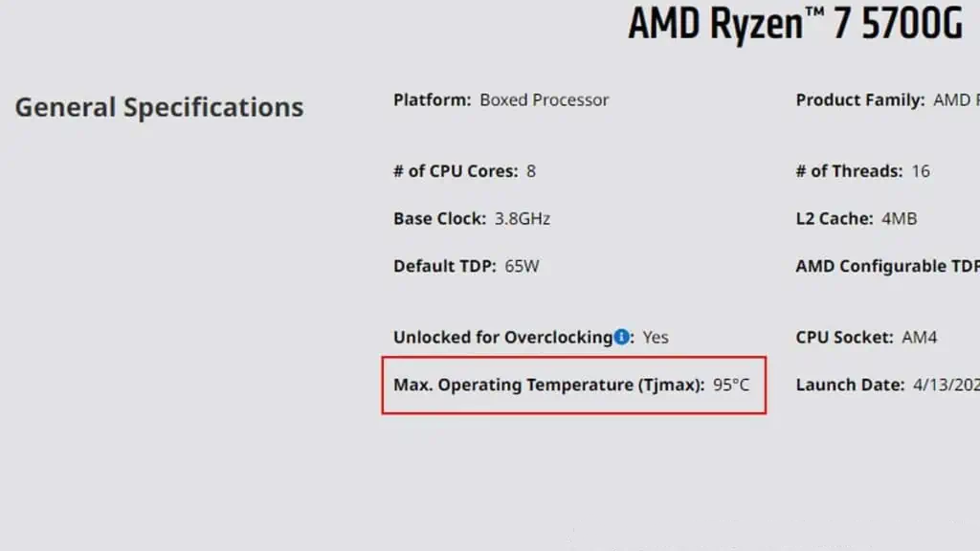Screen dimensions: 980x551
Task: Click the Platform label
Action: (x=432, y=99)
